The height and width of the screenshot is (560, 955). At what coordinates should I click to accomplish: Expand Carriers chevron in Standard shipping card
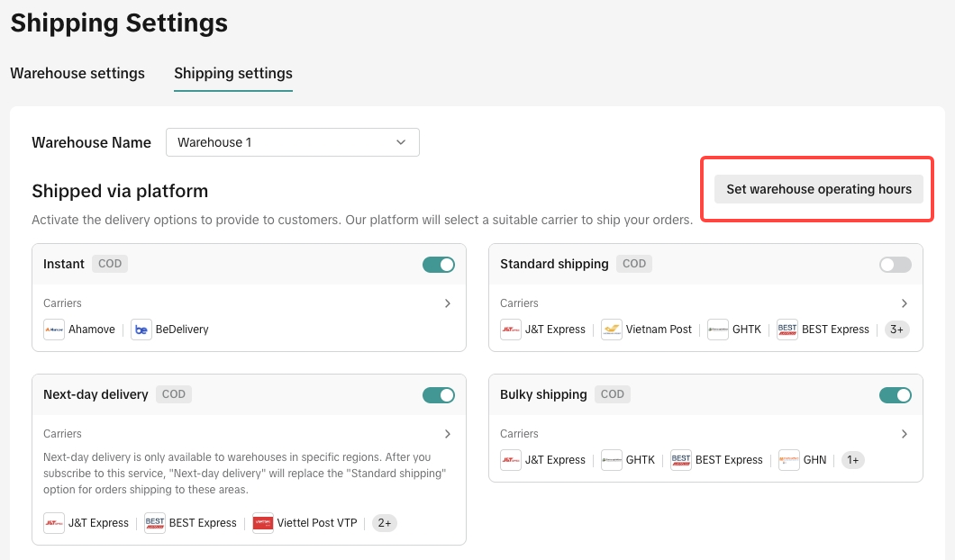905,304
